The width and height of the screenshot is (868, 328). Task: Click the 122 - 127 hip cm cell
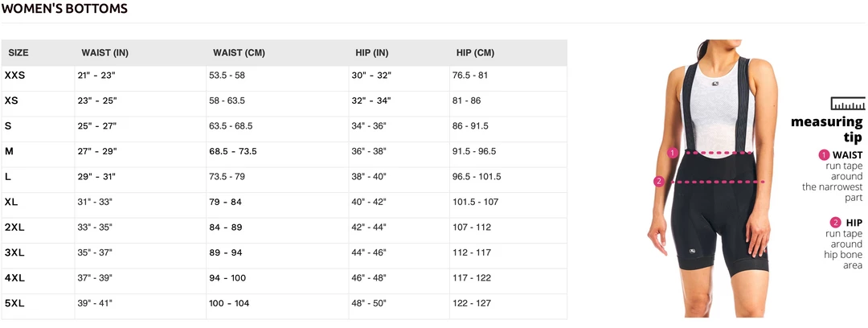(471, 303)
